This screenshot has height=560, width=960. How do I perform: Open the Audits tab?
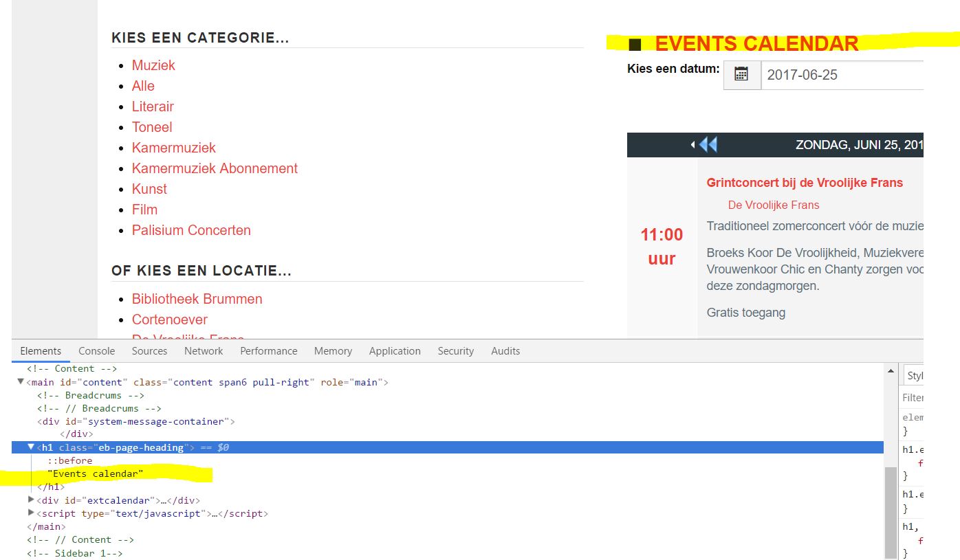click(x=505, y=351)
